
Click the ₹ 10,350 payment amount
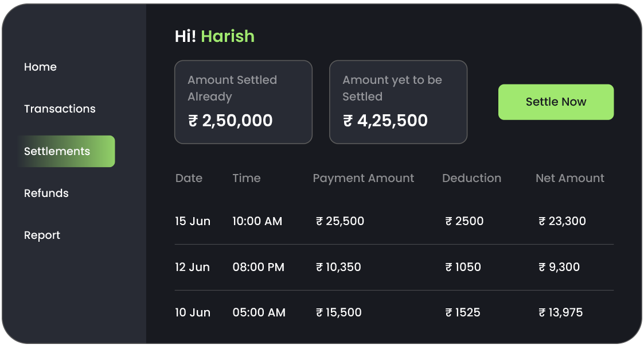point(338,267)
